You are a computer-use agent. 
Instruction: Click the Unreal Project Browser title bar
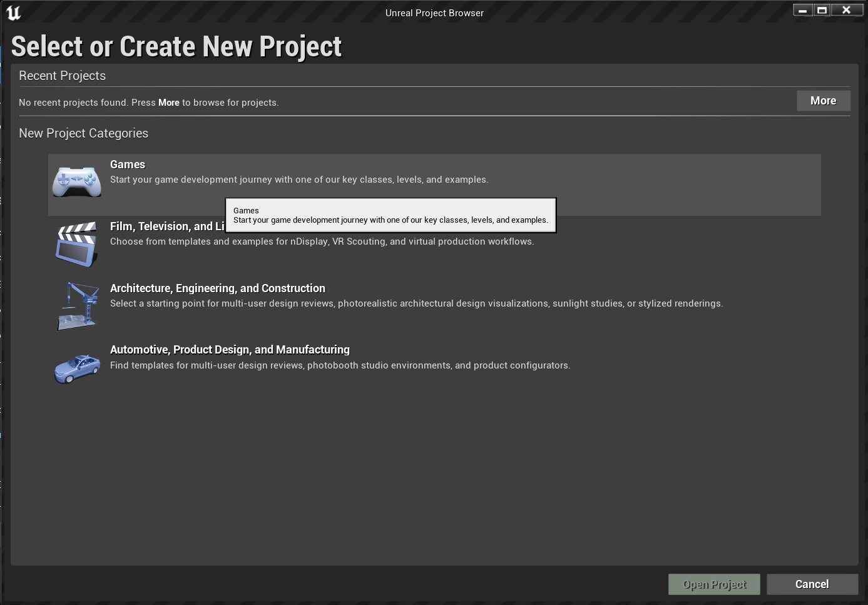tap(434, 13)
